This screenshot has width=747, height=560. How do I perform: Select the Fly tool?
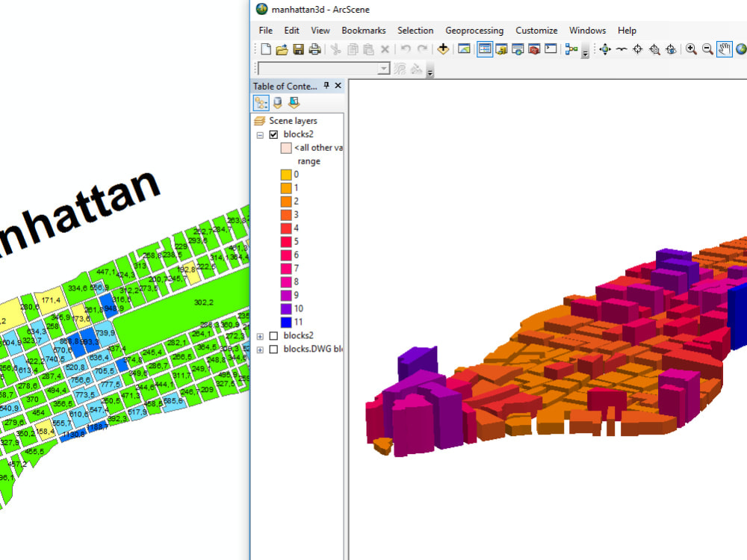(x=622, y=49)
